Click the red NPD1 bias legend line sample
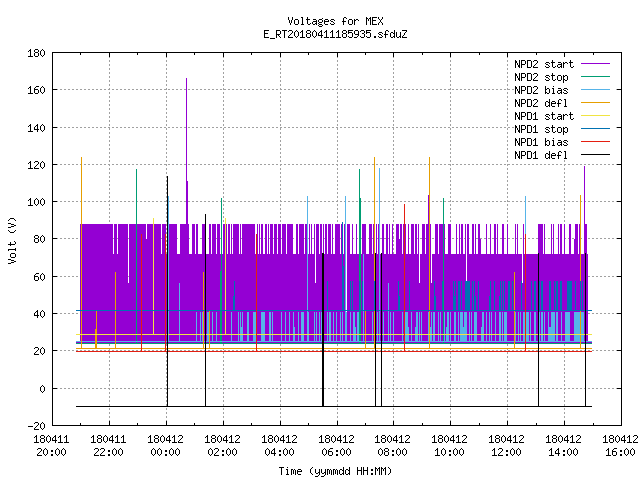Image resolution: width=640 pixels, height=480 pixels. (x=595, y=142)
